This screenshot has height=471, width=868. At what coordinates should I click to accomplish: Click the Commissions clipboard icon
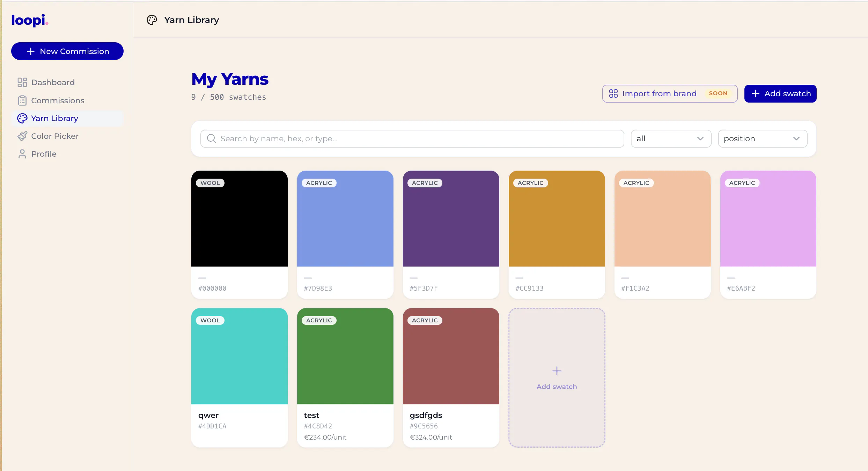22,100
